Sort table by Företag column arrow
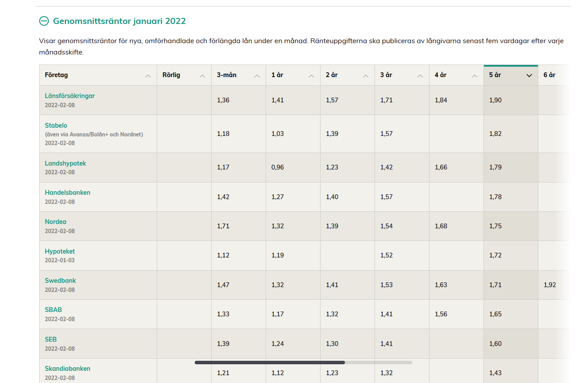The image size is (588, 383). (148, 75)
